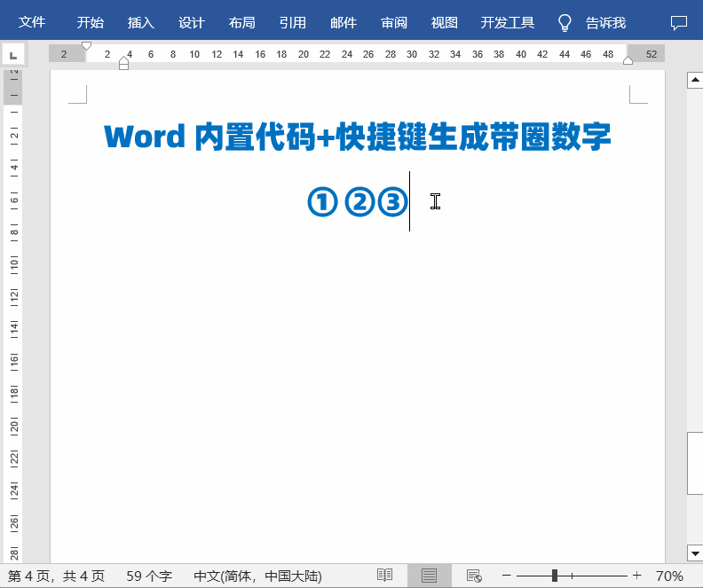Click the 告诉我 search box

[x=605, y=22]
